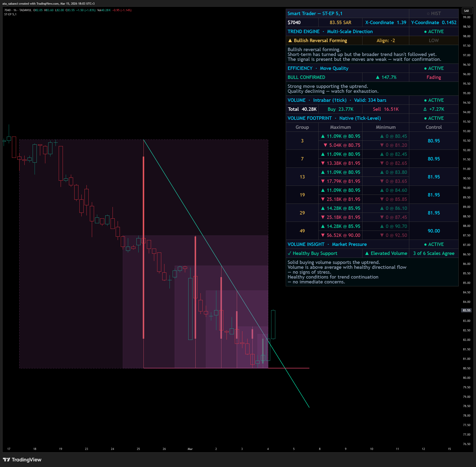
Task: Click the VOLUME FOOTPRINT section heading
Action: pos(334,118)
